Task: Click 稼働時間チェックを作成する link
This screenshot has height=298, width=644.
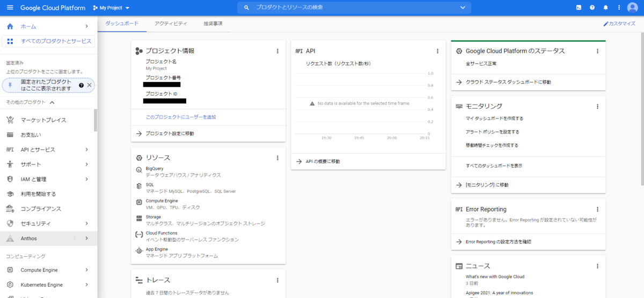Action: [x=492, y=145]
